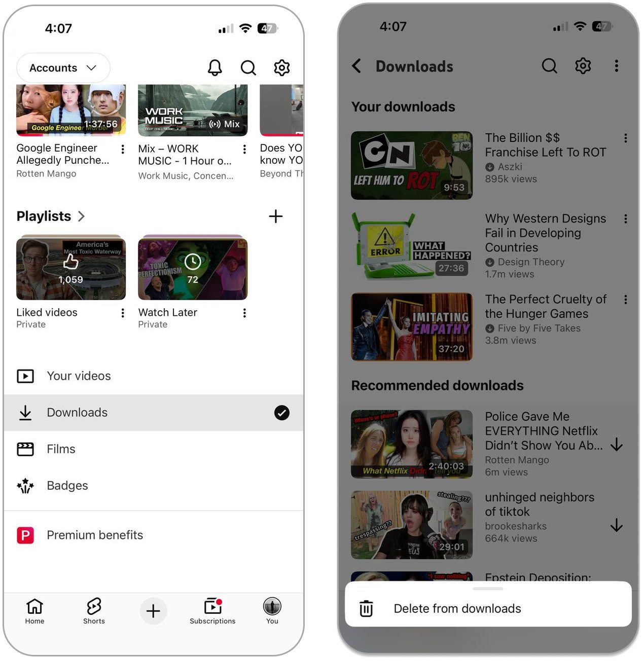Tap 'Five by Five Takes' channel name
This screenshot has height=661, width=644.
(539, 328)
